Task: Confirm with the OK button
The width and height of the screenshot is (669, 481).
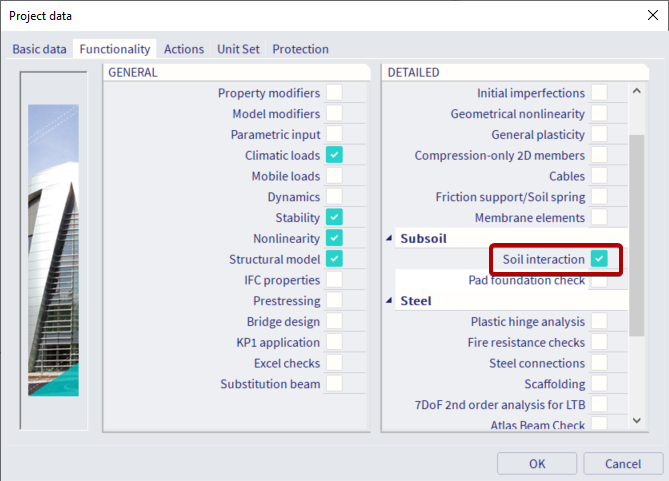Action: (537, 464)
